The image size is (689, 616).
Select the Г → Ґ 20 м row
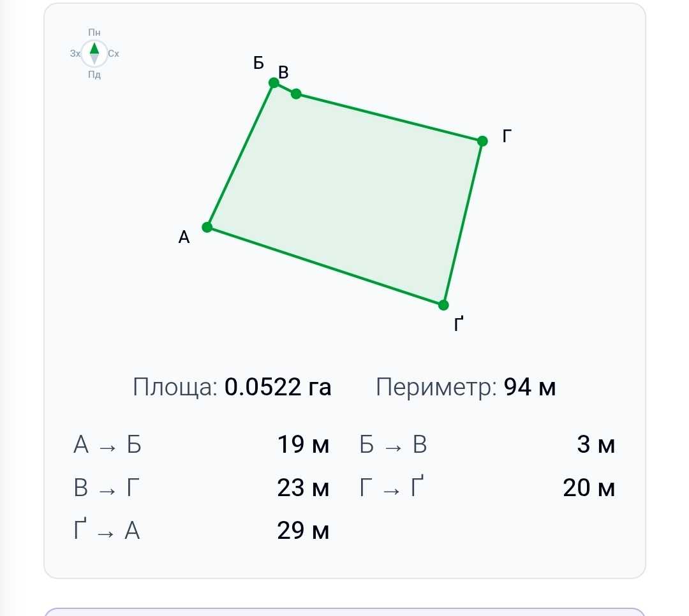[487, 487]
